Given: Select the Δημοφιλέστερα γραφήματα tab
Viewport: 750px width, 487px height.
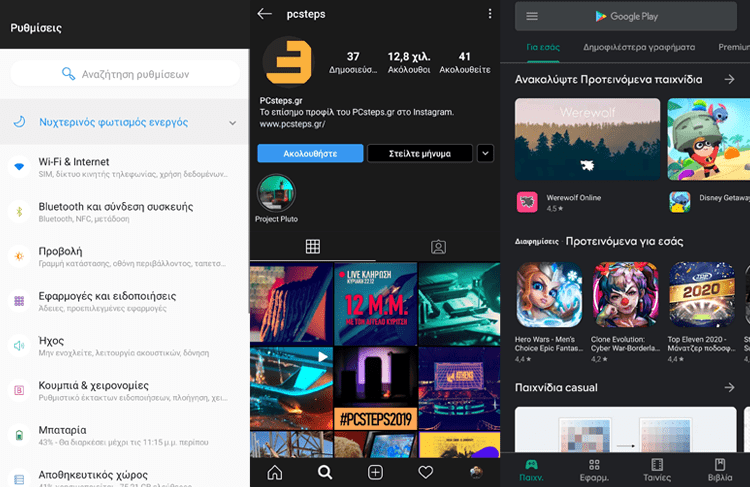Looking at the screenshot, I should coord(639,47).
